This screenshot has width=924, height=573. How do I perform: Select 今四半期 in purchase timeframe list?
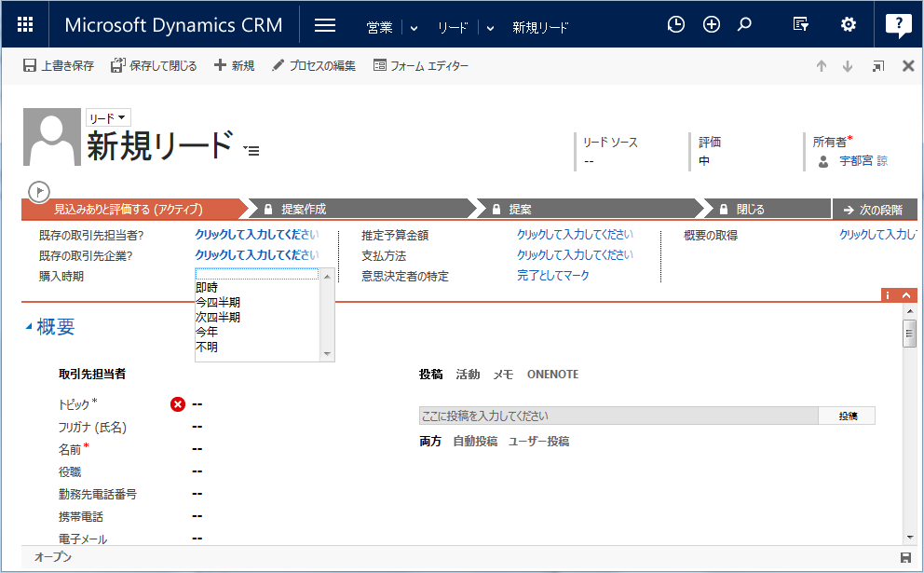pyautogui.click(x=217, y=303)
